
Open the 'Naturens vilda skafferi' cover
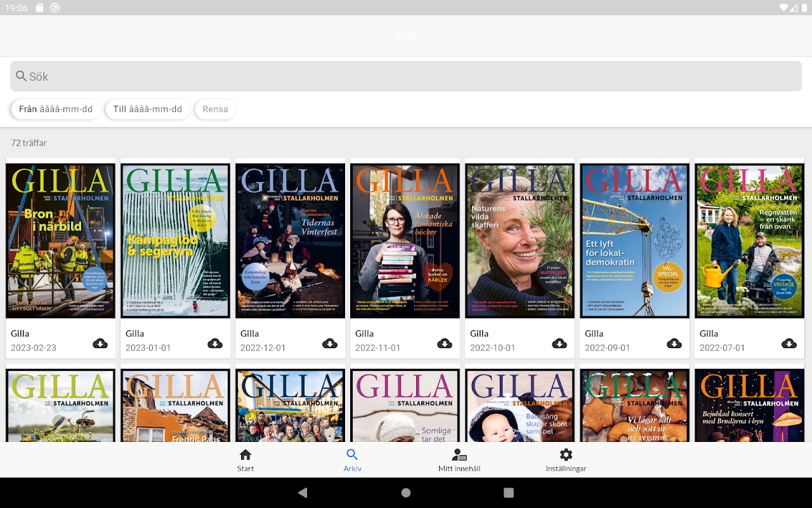point(520,241)
